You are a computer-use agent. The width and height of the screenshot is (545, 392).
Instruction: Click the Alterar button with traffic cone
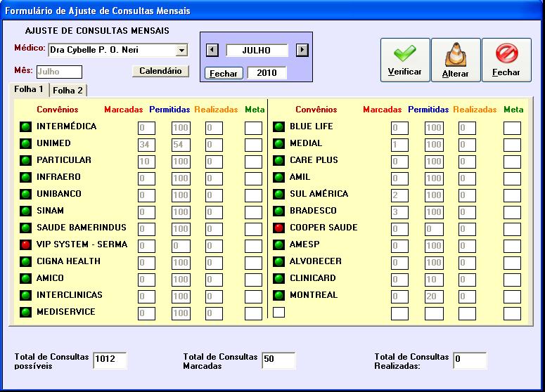[456, 60]
